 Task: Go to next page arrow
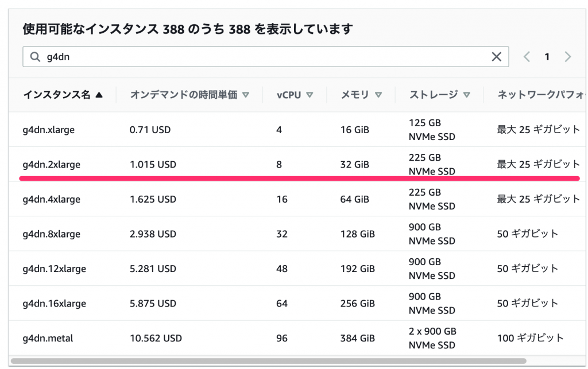tap(568, 57)
